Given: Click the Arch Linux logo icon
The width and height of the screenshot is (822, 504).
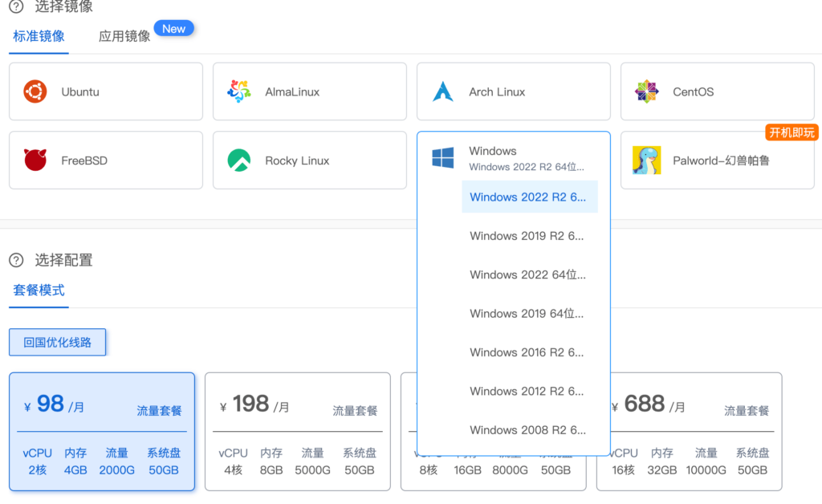Looking at the screenshot, I should pyautogui.click(x=443, y=91).
